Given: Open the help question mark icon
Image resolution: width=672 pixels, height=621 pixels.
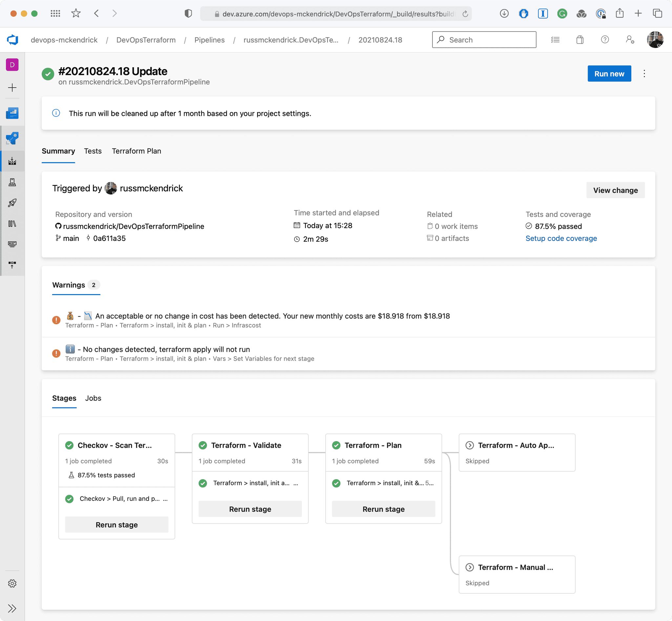Looking at the screenshot, I should 605,40.
